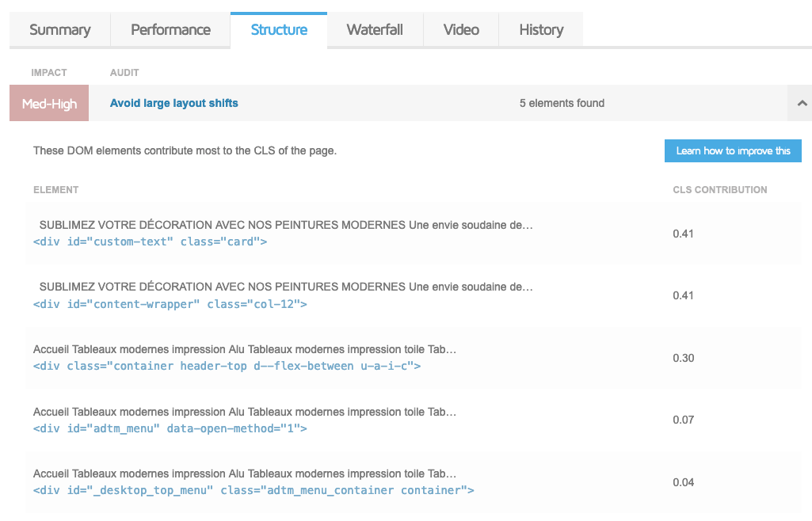Select the custom-text card div element
The height and width of the screenshot is (521, 812).
[x=150, y=241]
